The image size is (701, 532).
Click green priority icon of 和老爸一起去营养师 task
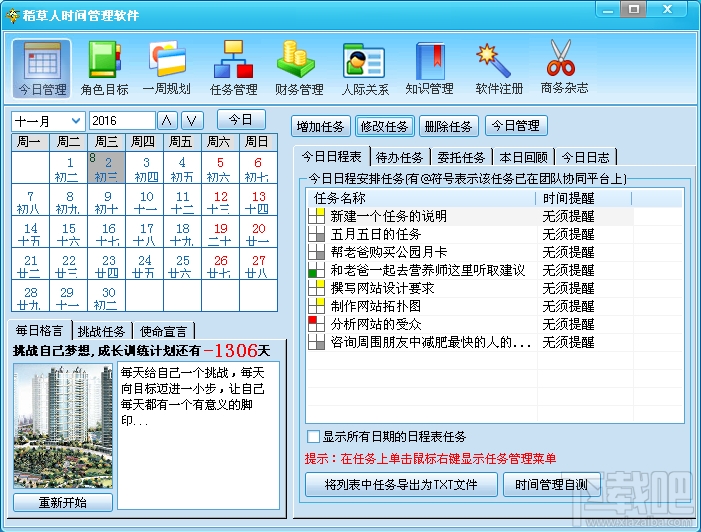click(x=317, y=270)
